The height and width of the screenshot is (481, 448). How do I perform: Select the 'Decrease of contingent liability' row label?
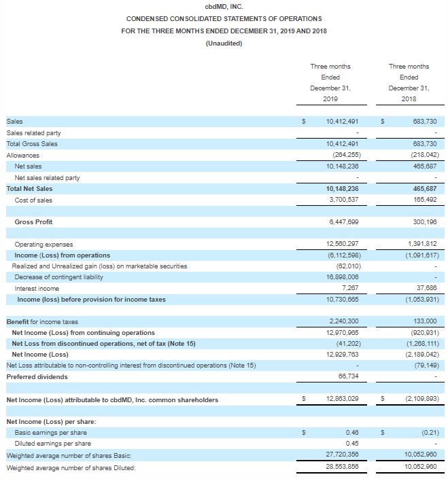click(x=58, y=277)
